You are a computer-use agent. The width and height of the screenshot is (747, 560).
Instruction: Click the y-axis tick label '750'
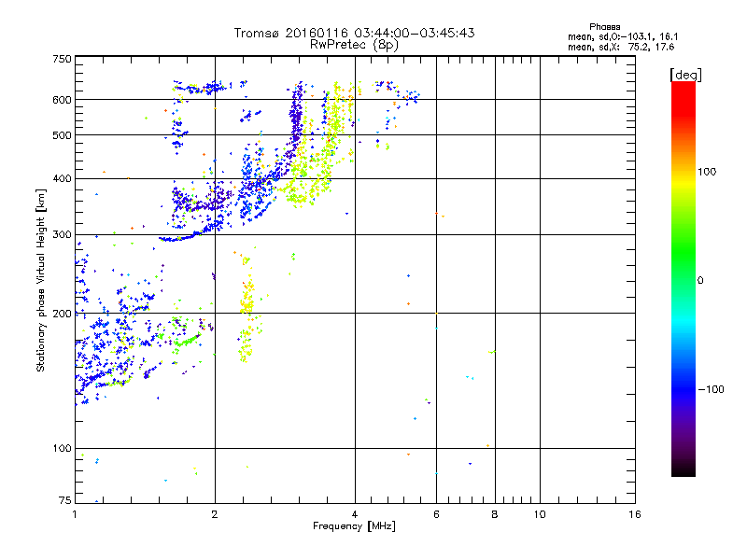62,59
